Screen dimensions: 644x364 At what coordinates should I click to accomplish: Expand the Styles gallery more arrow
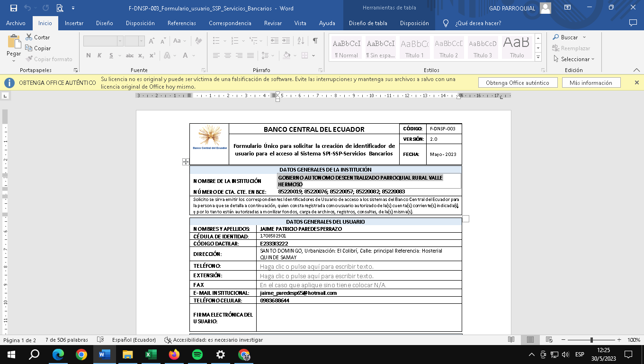[x=538, y=57]
